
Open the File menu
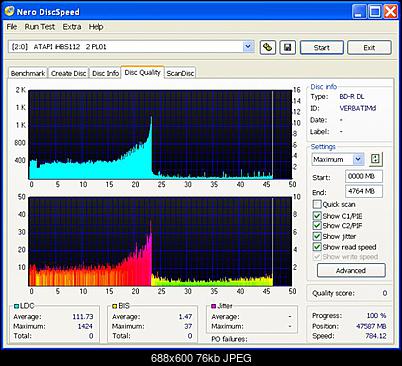click(x=12, y=27)
